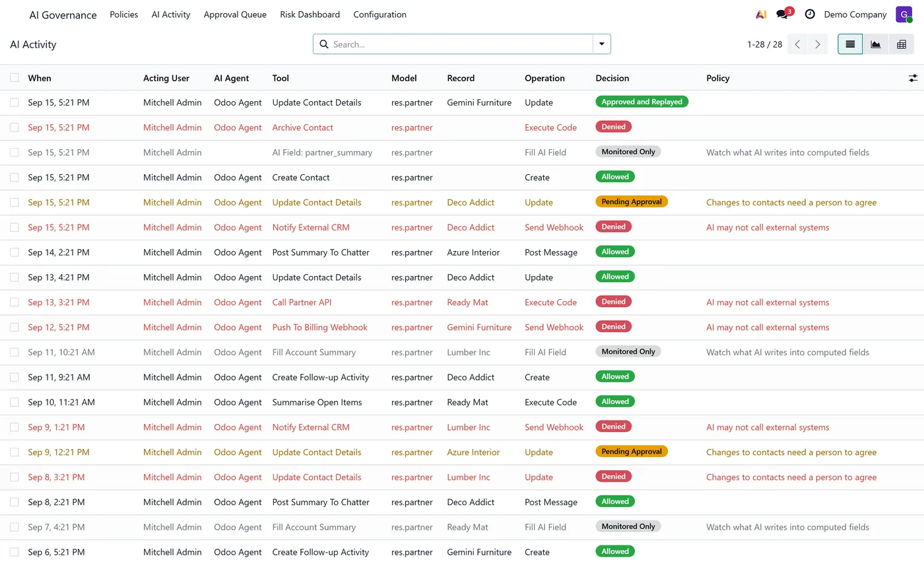
Task: Click the Sep 13, 4:21 PM timestamp
Action: 59,277
